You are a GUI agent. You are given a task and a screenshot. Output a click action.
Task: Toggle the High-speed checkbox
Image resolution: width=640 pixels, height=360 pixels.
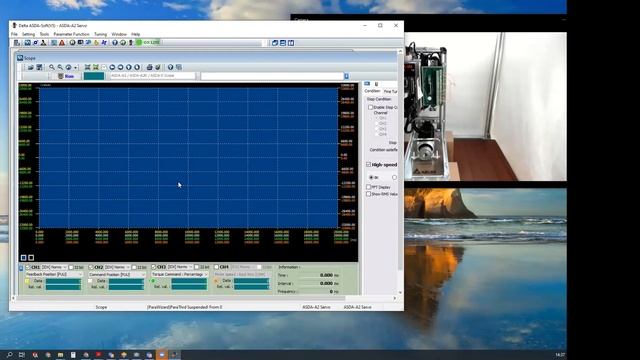[x=369, y=164]
